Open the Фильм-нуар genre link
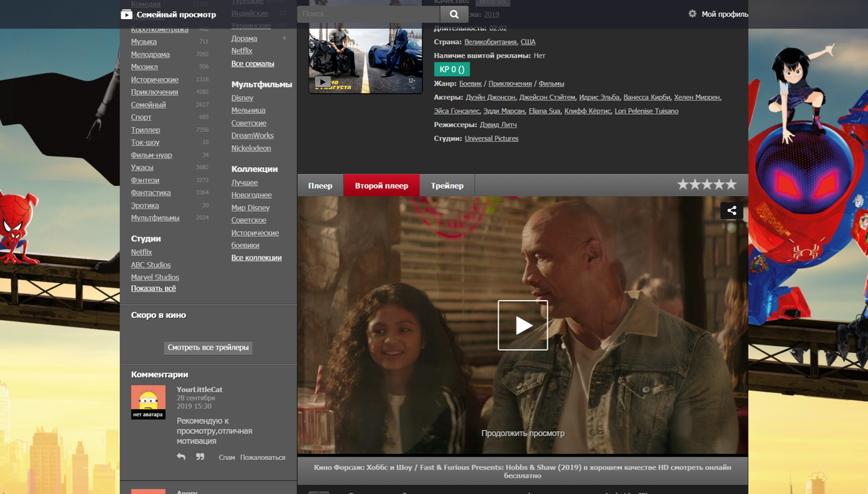 pyautogui.click(x=151, y=155)
